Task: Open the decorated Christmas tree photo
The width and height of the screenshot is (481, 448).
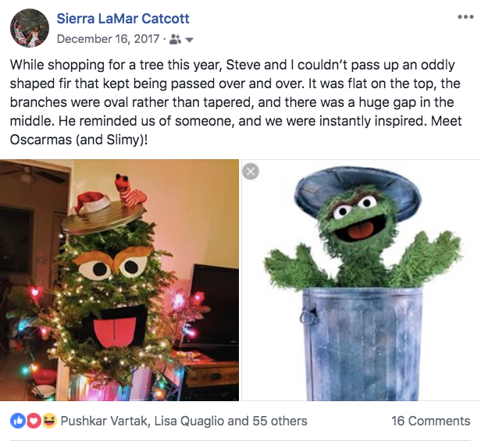Action: [119, 279]
